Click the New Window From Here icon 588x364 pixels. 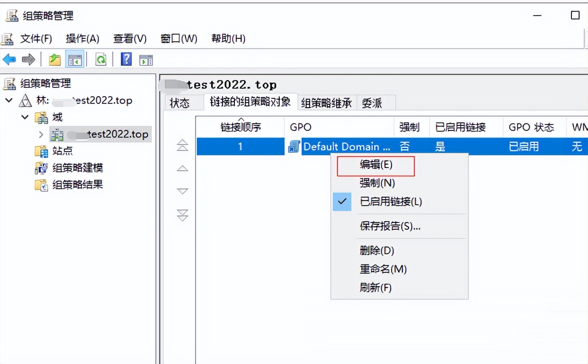[146, 59]
